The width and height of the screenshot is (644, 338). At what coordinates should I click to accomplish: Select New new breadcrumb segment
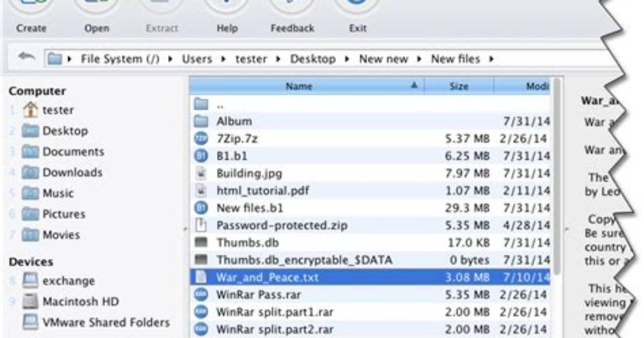point(383,59)
